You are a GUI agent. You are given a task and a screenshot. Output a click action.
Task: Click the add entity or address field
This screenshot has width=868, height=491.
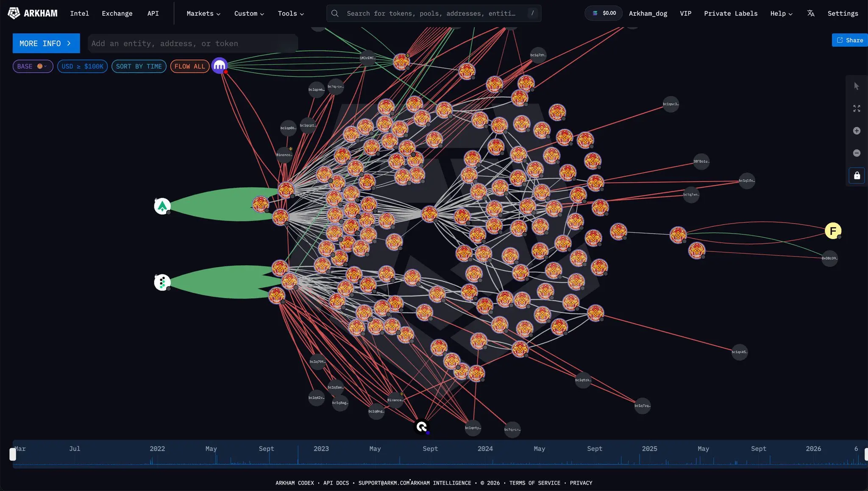(x=192, y=43)
